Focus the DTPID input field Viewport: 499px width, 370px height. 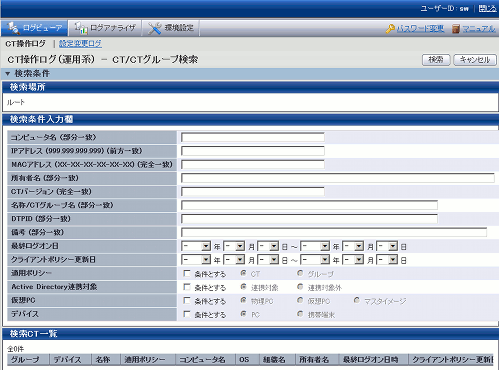coord(309,219)
